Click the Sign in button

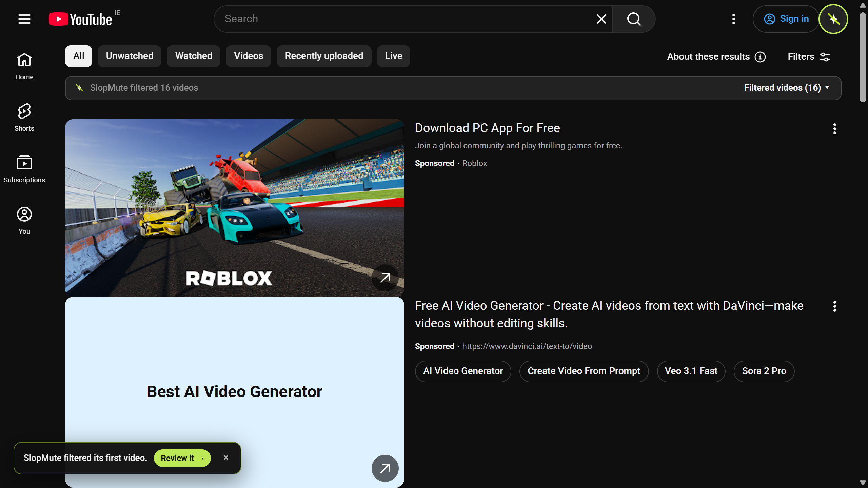coord(786,19)
